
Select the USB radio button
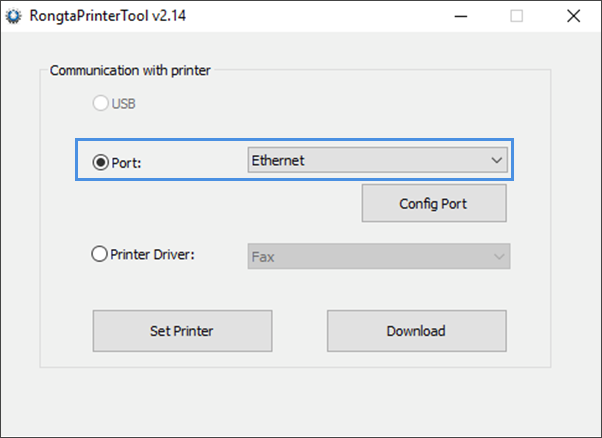[x=101, y=103]
